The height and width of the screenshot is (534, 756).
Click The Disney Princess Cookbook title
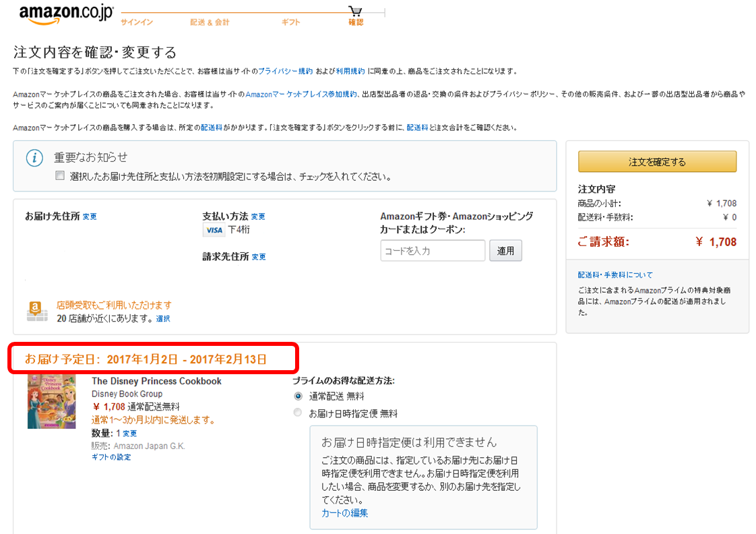pyautogui.click(x=157, y=381)
